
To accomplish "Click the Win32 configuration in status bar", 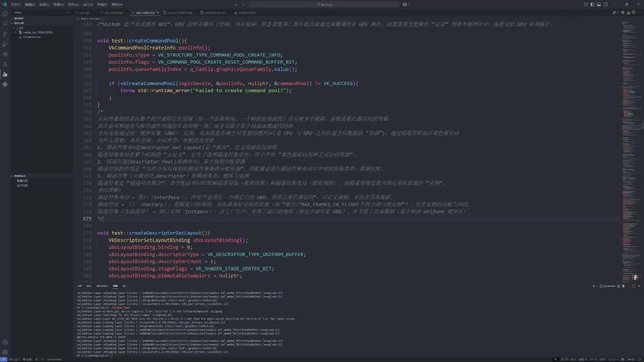I will pyautogui.click(x=630, y=359).
